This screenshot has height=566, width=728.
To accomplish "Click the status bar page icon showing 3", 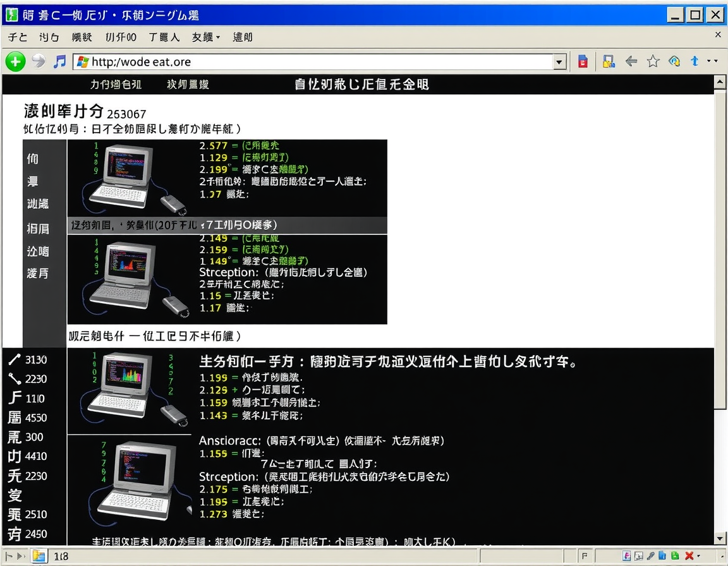I will [639, 556].
